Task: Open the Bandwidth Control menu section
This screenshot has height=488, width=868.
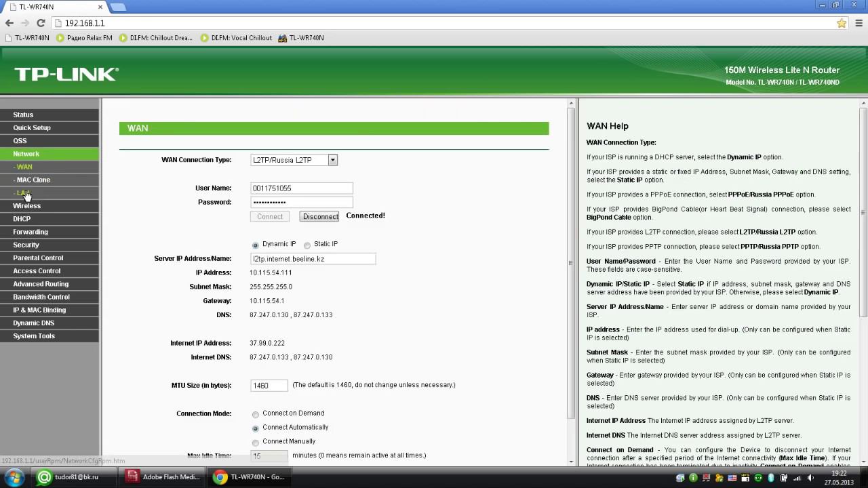Action: pyautogui.click(x=50, y=297)
